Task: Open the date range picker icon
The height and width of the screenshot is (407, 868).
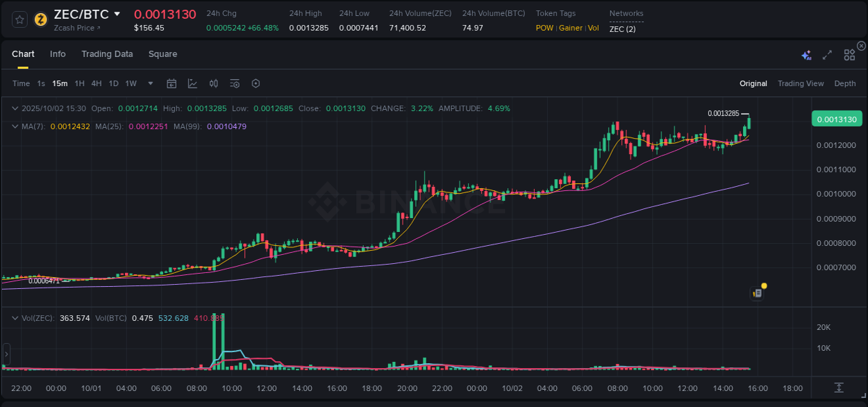Action: pos(172,83)
